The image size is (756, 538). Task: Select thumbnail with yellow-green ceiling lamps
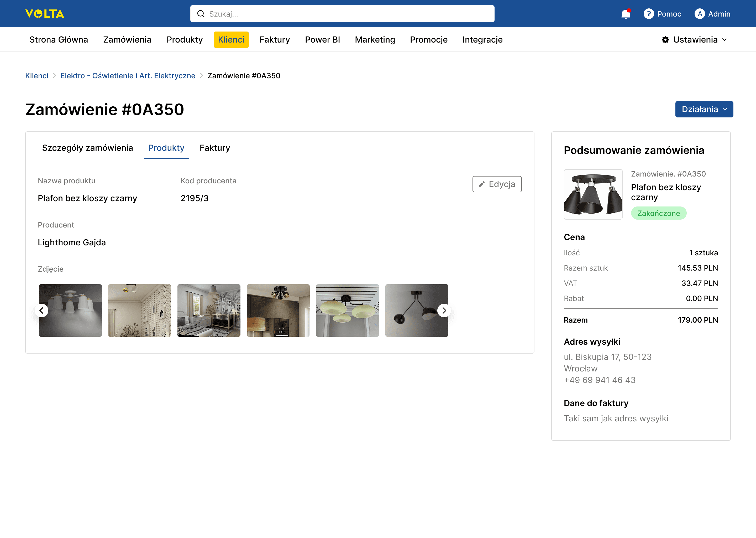point(347,311)
